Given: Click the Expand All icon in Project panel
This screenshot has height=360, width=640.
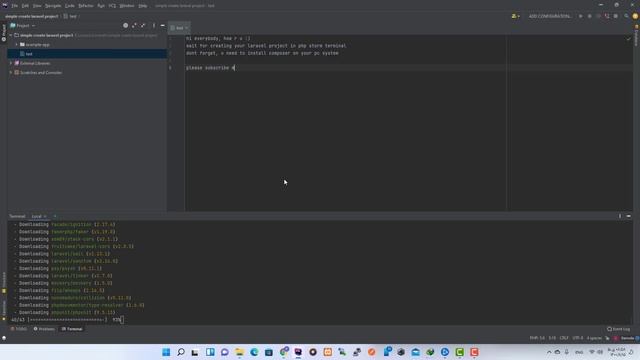Looking at the screenshot, I should pos(134,26).
